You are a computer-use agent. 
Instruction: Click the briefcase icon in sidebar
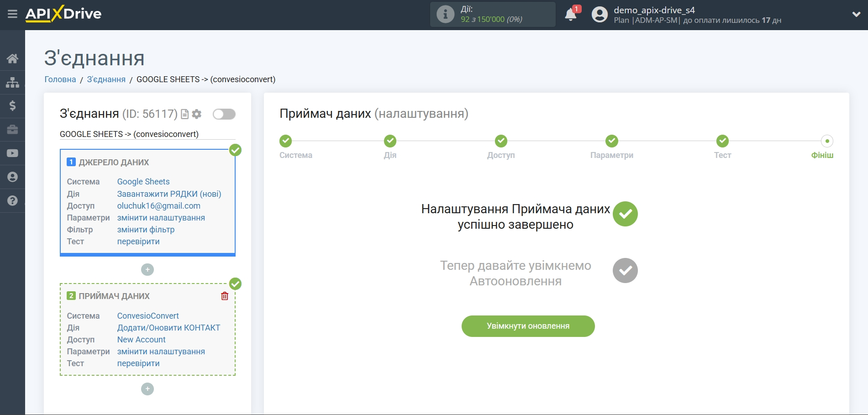point(12,130)
